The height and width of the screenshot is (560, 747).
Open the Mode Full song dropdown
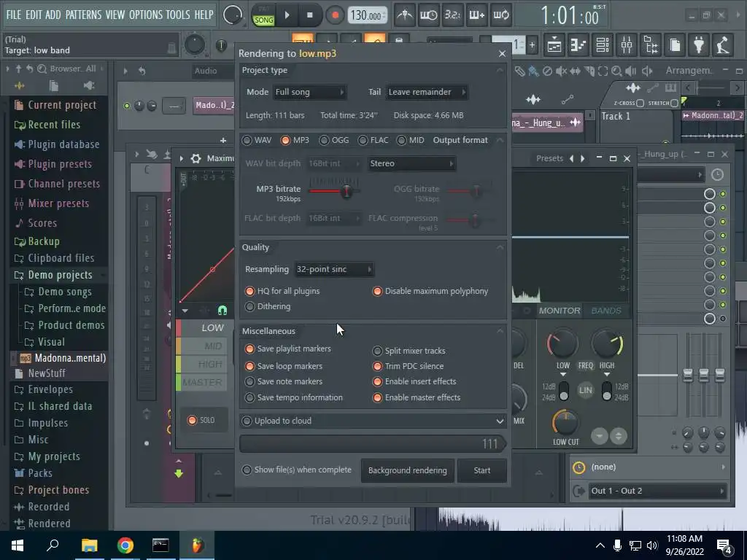[x=309, y=92]
